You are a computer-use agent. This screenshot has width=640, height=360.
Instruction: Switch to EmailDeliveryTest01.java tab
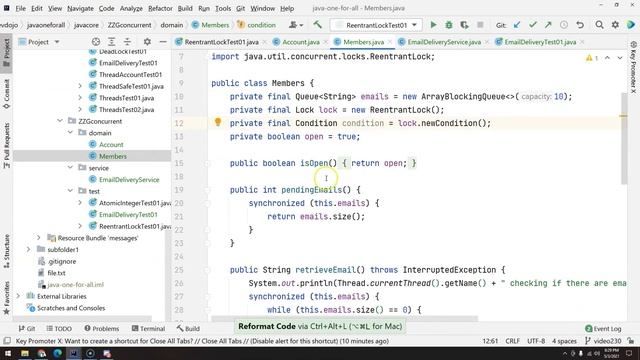pyautogui.click(x=540, y=42)
